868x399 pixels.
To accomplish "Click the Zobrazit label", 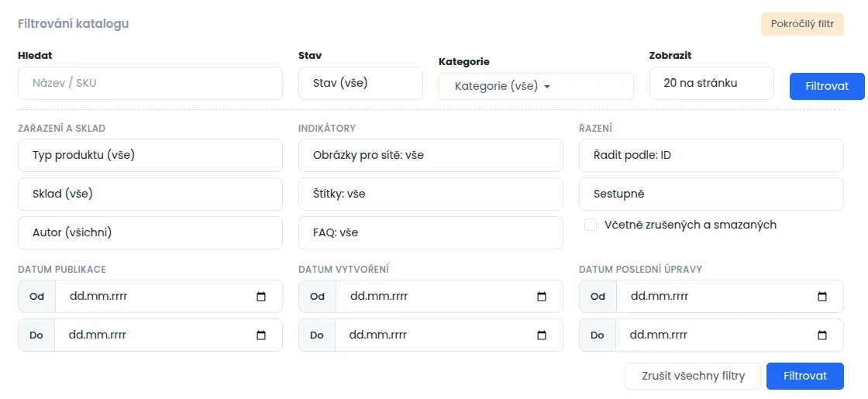I will [x=670, y=55].
